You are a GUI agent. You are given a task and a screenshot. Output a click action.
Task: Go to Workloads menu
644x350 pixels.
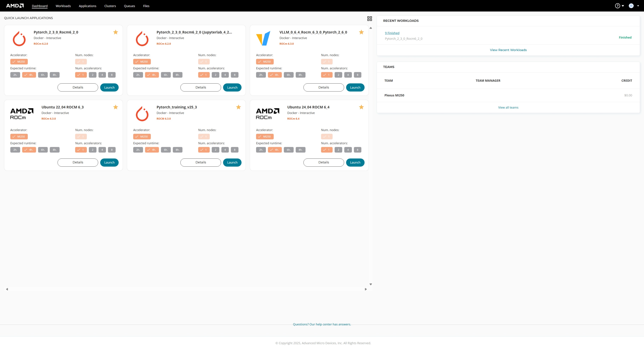63,6
